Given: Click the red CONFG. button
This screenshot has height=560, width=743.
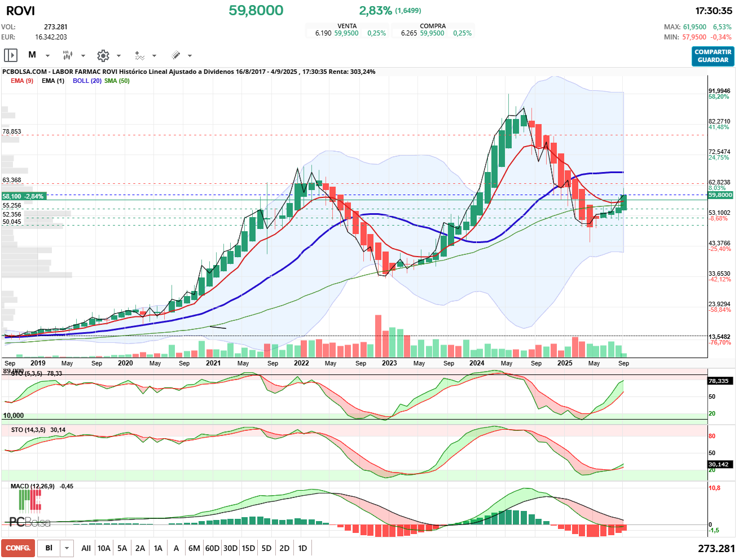Looking at the screenshot, I should (18, 548).
